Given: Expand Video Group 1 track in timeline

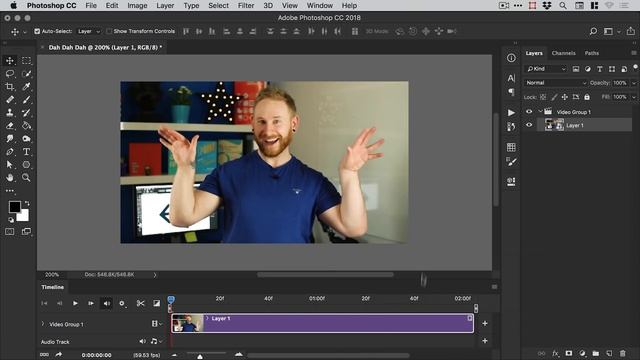Looking at the screenshot, I should point(43,324).
